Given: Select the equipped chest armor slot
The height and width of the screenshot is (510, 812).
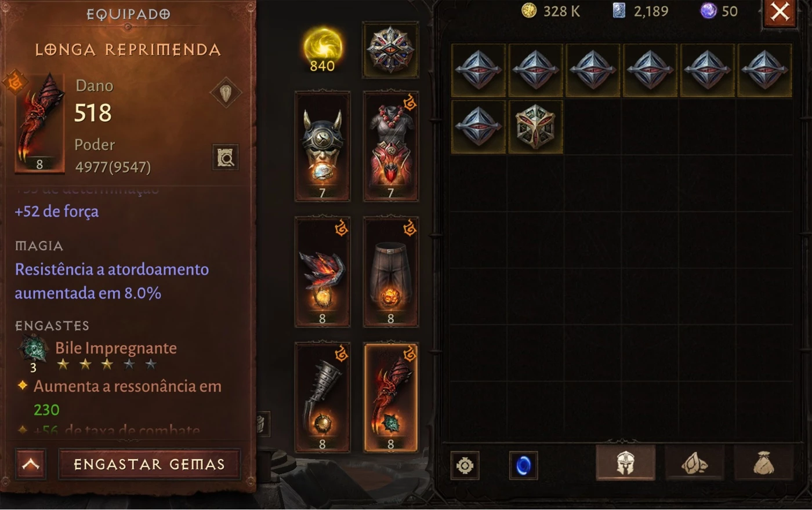Looking at the screenshot, I should (390, 146).
